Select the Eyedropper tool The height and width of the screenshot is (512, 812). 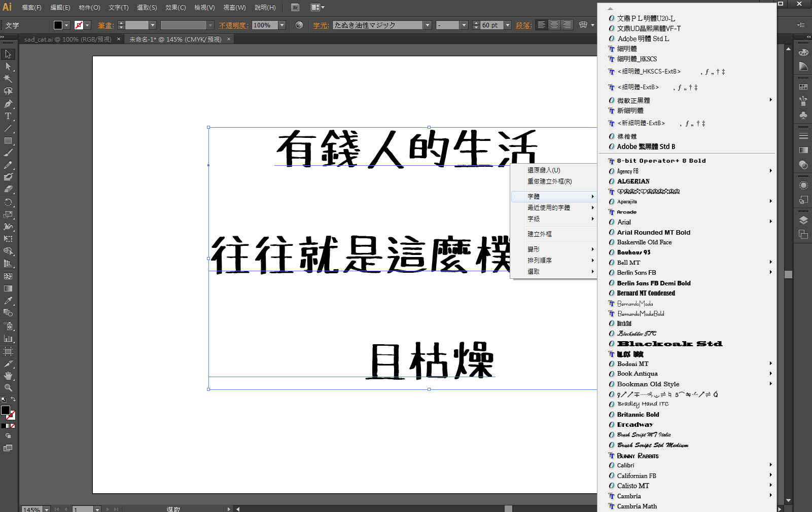click(x=8, y=301)
